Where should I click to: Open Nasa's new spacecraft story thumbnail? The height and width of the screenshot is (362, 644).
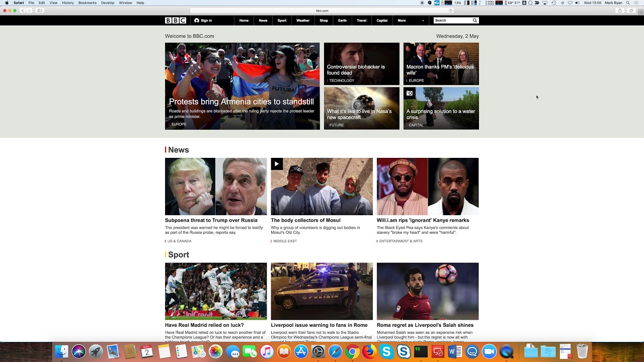(x=362, y=109)
